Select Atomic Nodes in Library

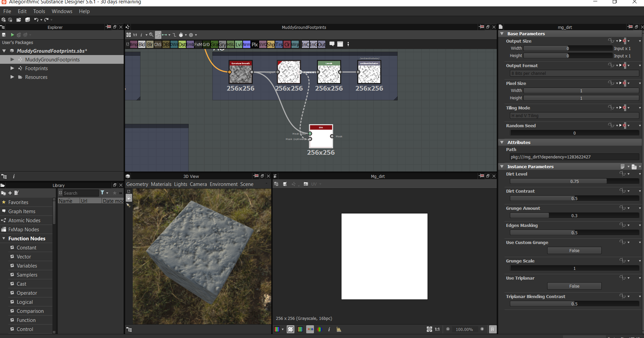point(24,221)
